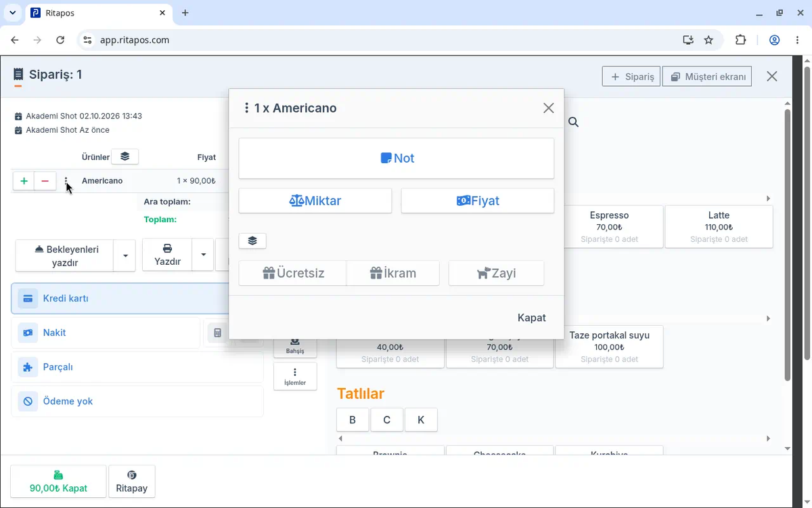Create a new order with + Sipariş
This screenshot has height=508, width=812.
tap(631, 77)
